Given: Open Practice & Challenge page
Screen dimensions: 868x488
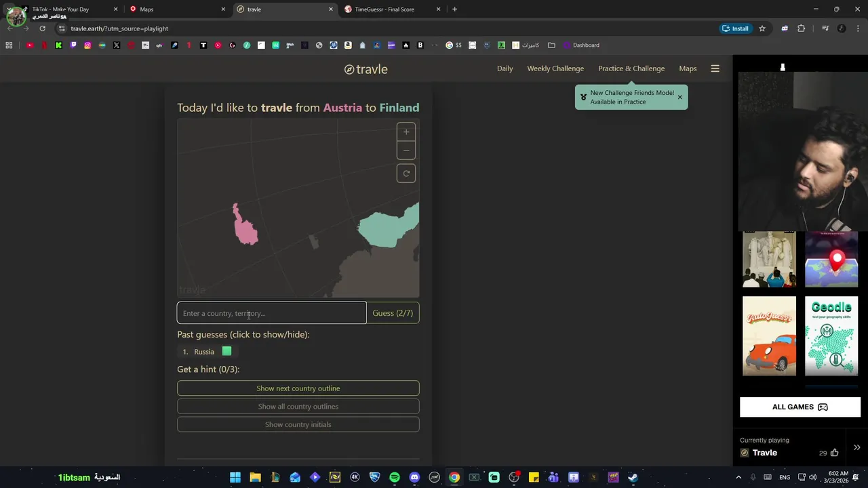Looking at the screenshot, I should (x=631, y=68).
